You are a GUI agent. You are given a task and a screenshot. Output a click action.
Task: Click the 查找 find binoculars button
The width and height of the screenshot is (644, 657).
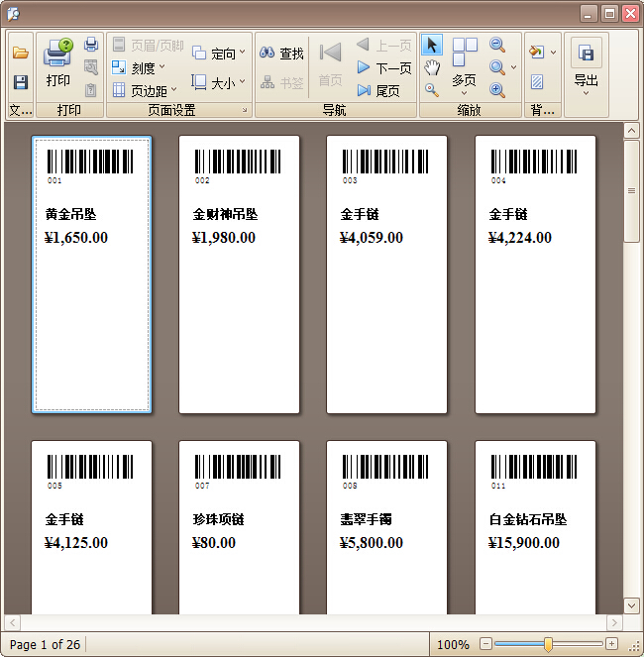281,54
